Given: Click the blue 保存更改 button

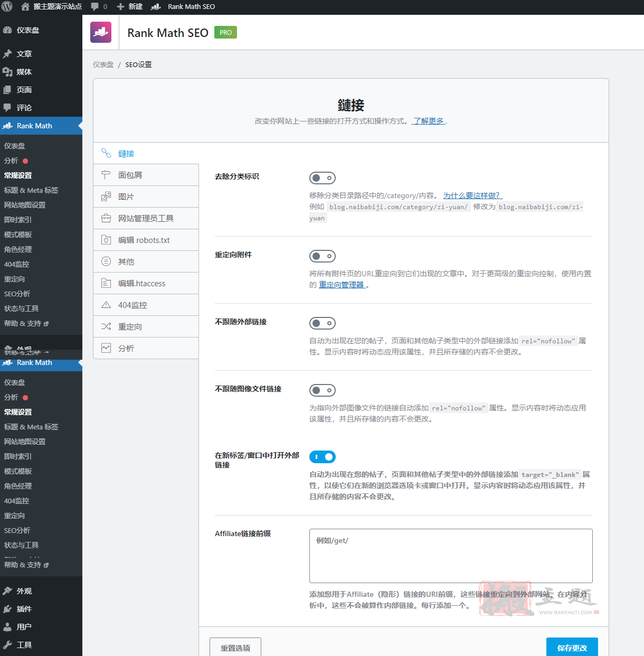Looking at the screenshot, I should click(x=572, y=648).
